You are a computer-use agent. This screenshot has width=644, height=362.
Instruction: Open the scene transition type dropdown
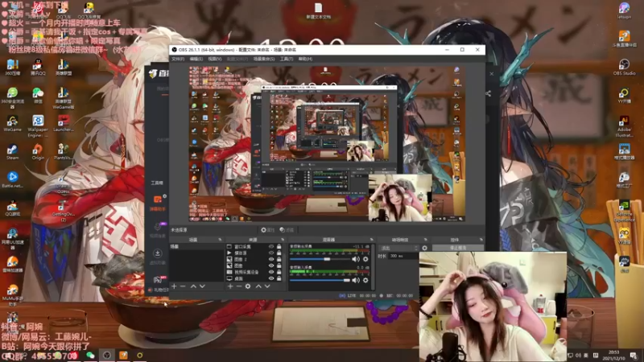point(398,248)
